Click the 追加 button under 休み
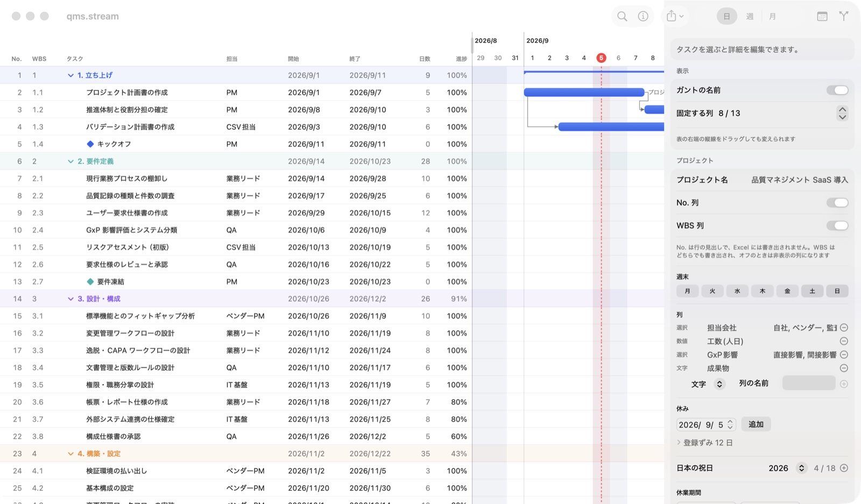The width and height of the screenshot is (861, 504). (x=756, y=424)
